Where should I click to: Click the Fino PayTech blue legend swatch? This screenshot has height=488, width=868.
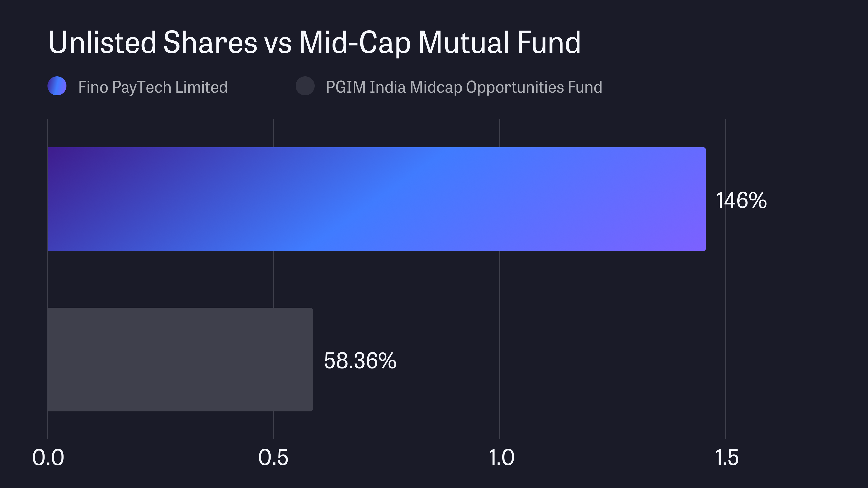[x=57, y=86]
